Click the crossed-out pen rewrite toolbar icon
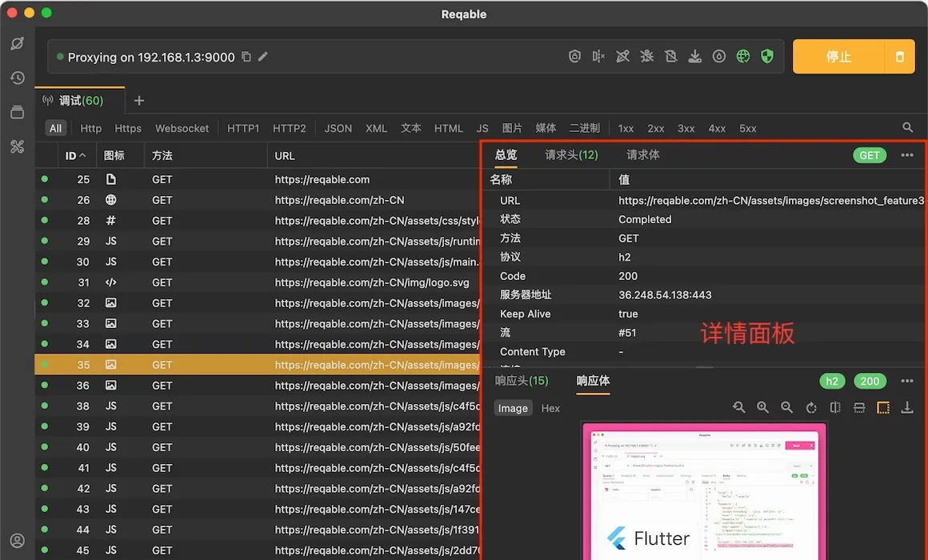 (622, 56)
